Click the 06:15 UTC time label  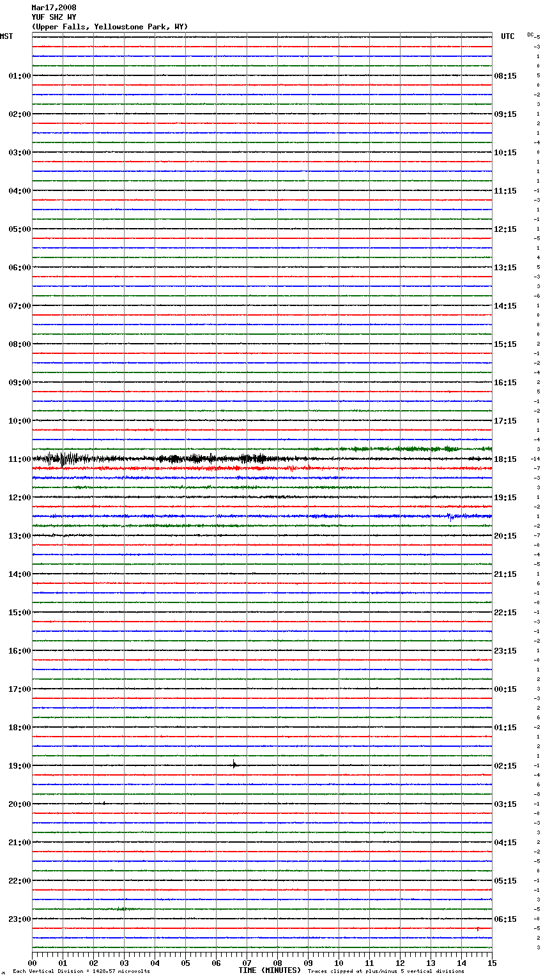click(x=505, y=919)
